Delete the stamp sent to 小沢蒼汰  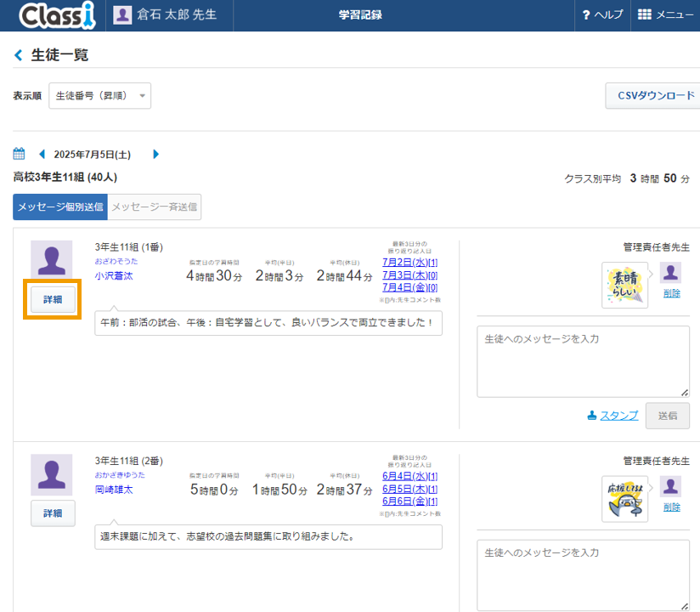[x=671, y=293]
